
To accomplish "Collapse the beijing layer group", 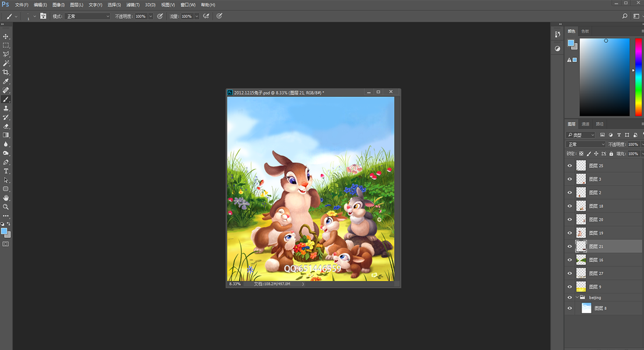I will tap(577, 297).
